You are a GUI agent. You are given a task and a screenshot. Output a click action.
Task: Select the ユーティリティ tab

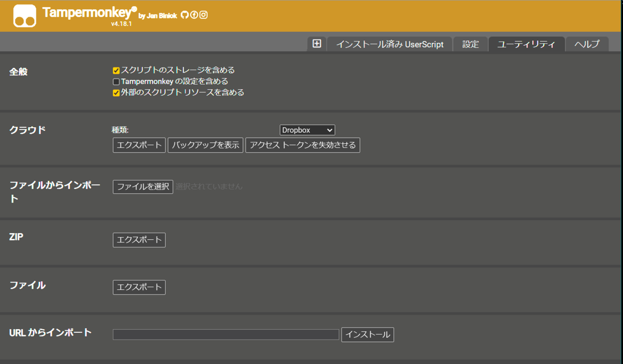click(x=526, y=45)
